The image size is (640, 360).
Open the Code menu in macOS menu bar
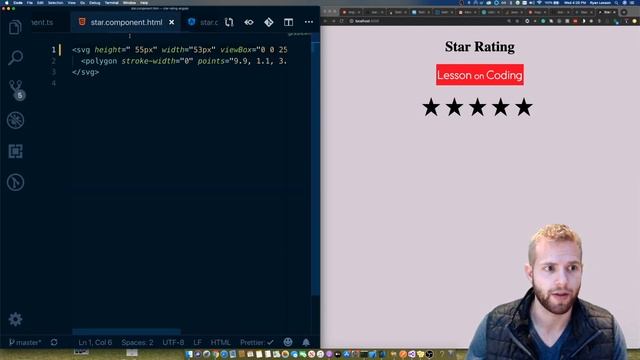[x=18, y=2]
